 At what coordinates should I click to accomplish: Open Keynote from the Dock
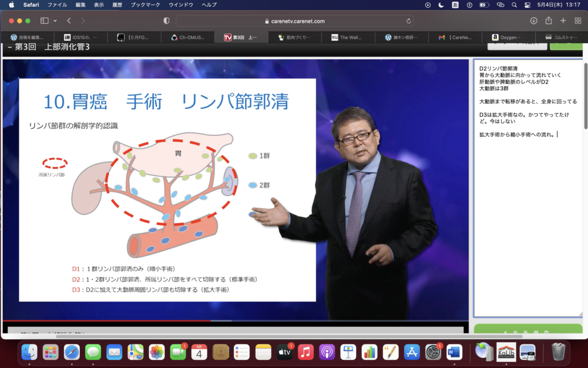point(348,351)
